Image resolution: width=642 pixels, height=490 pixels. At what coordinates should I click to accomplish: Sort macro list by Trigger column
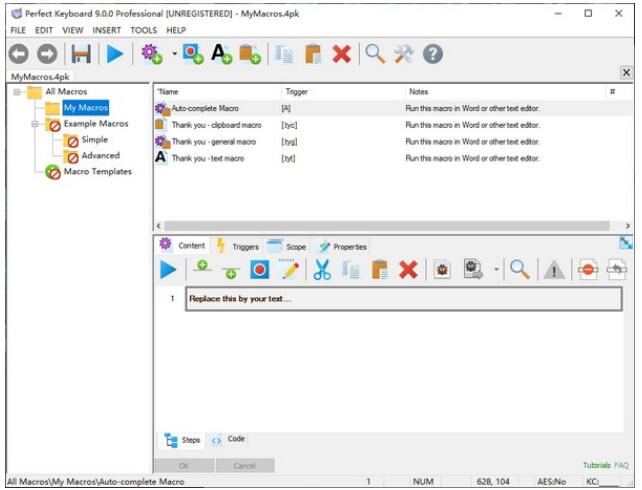click(x=343, y=92)
